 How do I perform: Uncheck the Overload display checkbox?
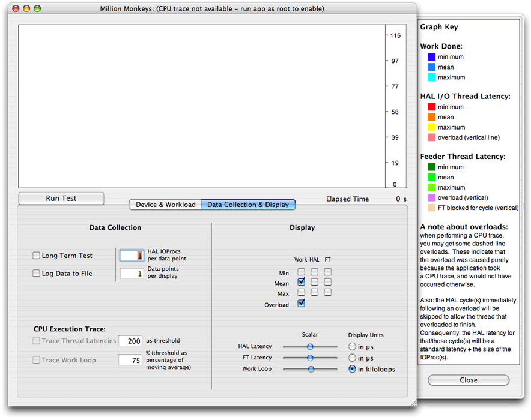pyautogui.click(x=301, y=304)
